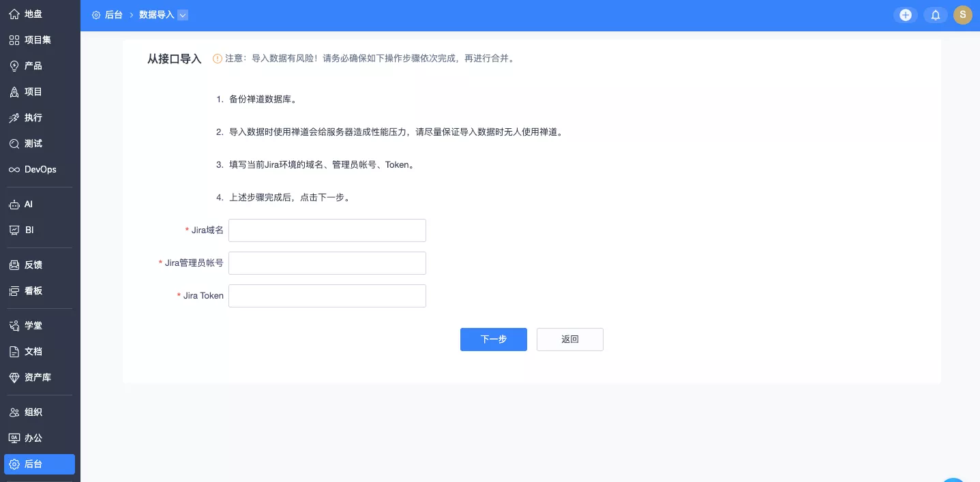Image resolution: width=980 pixels, height=482 pixels.
Task: Select 项目集 menu label
Action: [38, 40]
